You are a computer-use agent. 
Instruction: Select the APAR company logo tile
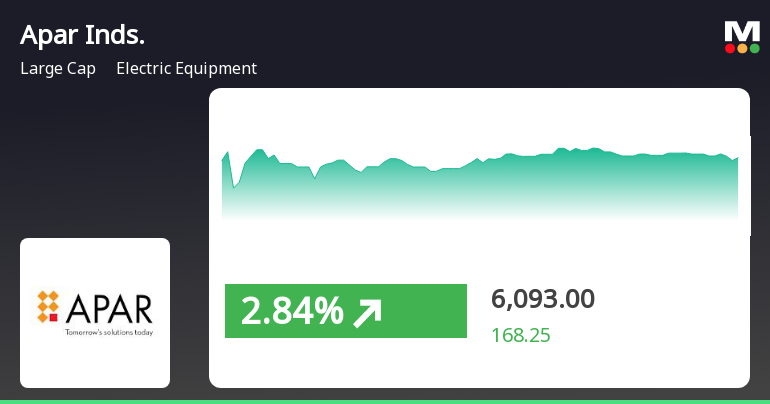[x=95, y=312]
